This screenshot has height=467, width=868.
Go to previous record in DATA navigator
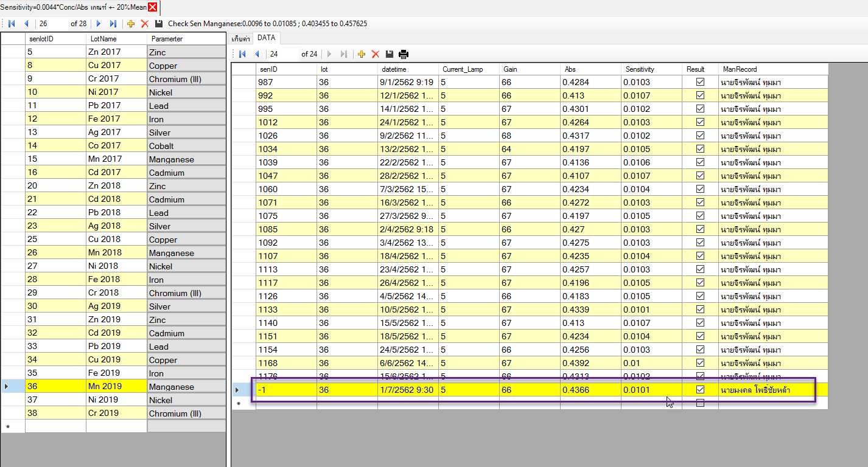point(257,54)
